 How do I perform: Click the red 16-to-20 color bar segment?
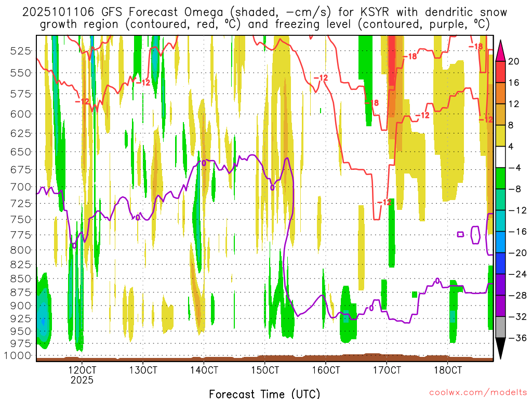coord(500,72)
